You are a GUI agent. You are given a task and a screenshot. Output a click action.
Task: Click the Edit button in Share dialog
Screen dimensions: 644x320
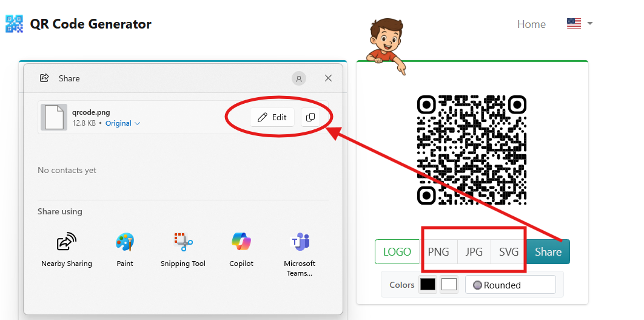tap(272, 117)
